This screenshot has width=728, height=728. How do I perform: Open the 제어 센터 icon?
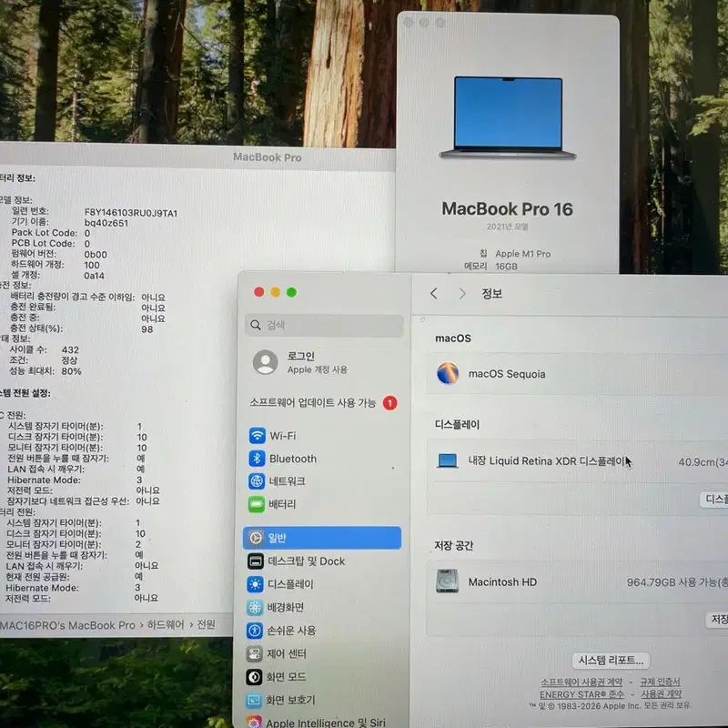click(254, 653)
